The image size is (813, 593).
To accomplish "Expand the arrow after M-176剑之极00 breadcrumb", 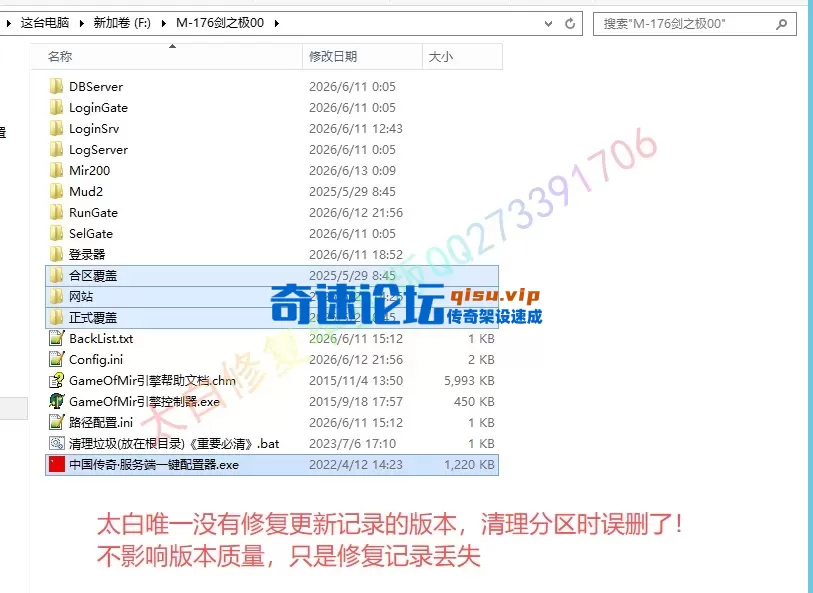I will click(x=276, y=23).
